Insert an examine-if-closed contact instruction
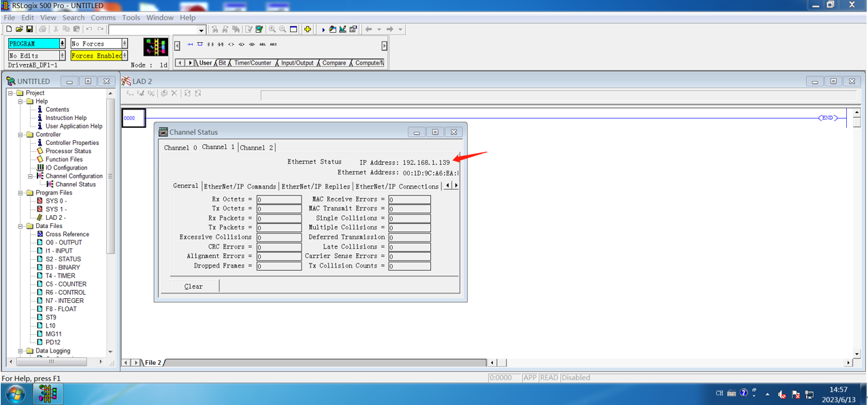The image size is (868, 405). pyautogui.click(x=210, y=44)
